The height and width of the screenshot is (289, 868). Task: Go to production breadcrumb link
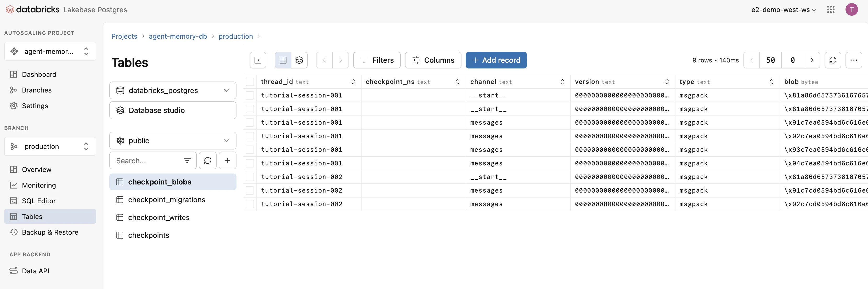(x=235, y=36)
